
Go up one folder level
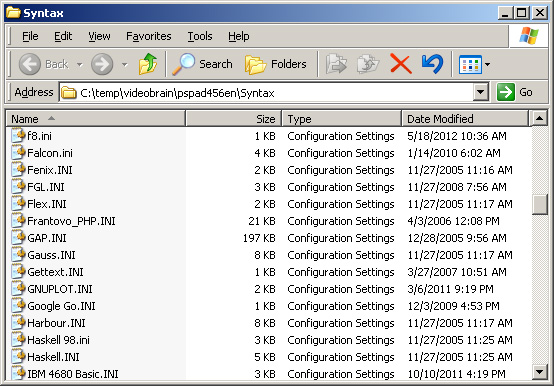pyautogui.click(x=148, y=64)
